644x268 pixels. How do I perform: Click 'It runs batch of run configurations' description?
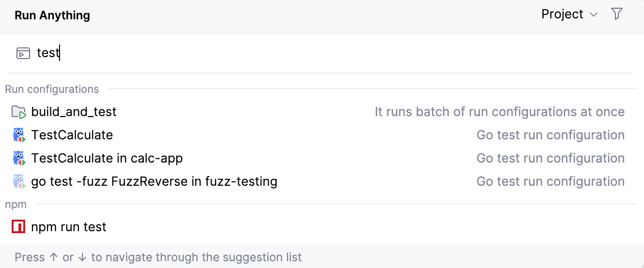click(x=499, y=112)
